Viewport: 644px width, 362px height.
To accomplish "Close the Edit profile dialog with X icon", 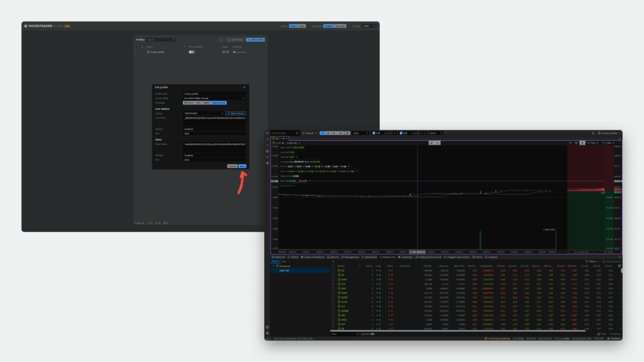I will [x=244, y=87].
